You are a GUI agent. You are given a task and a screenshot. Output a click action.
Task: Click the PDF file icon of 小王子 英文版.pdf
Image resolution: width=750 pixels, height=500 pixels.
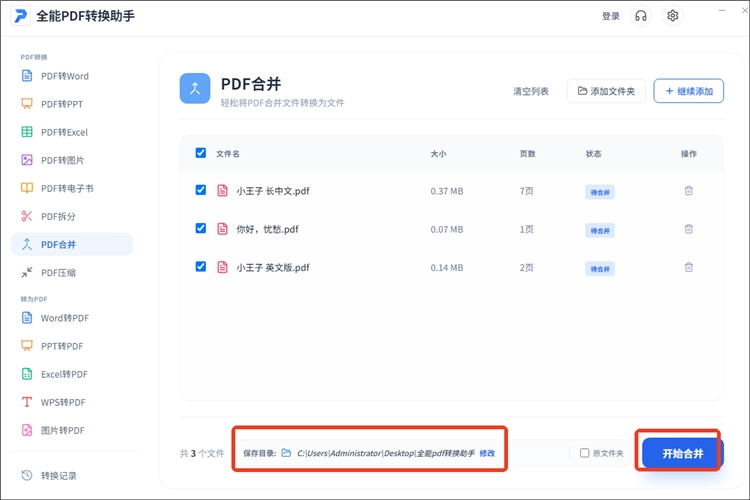(x=222, y=267)
